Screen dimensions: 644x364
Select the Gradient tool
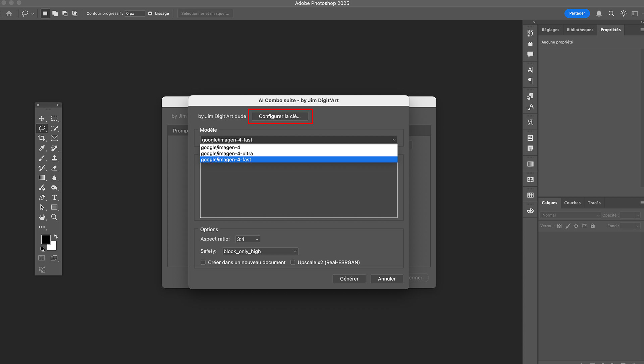point(42,178)
